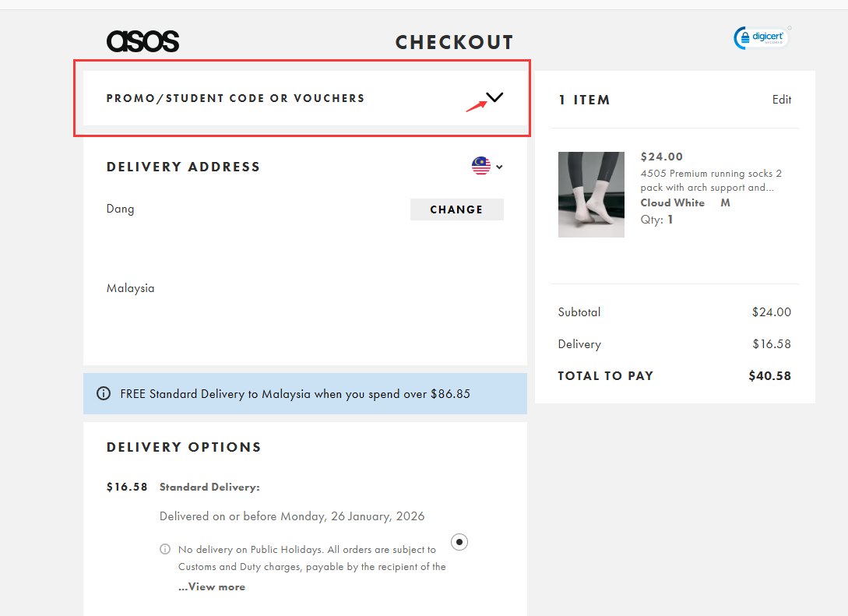Click info icon beside public holidays note
848x616 pixels.
165,549
